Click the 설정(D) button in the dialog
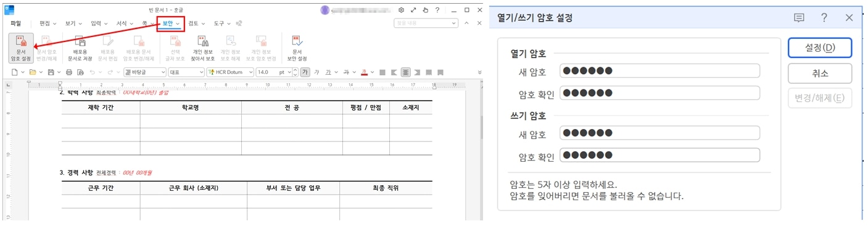 820,48
